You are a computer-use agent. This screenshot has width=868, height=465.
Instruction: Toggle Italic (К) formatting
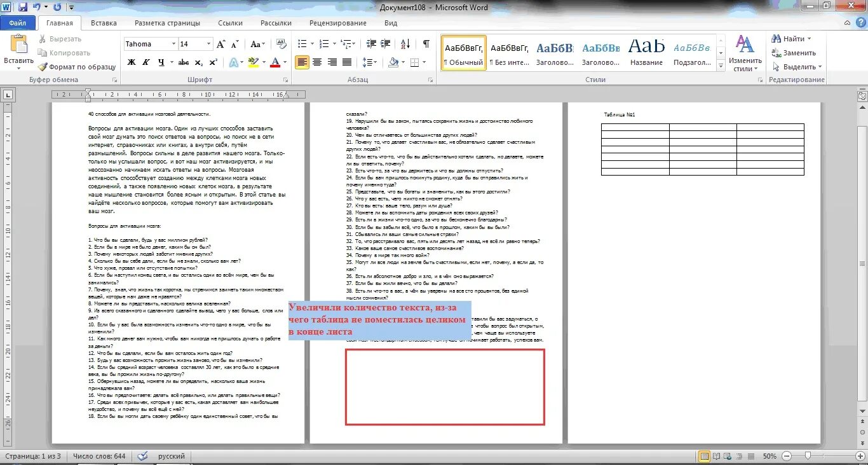coord(147,62)
